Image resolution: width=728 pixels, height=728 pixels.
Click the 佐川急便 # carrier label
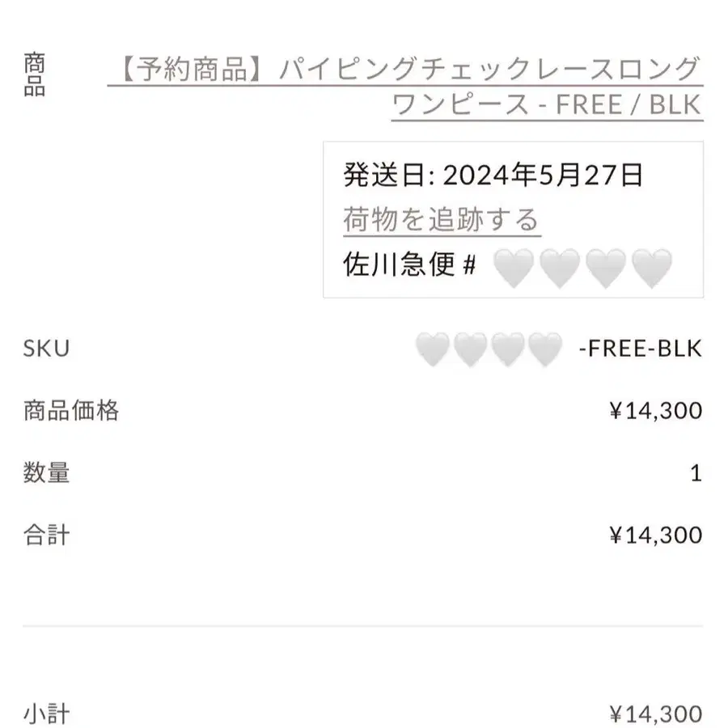(x=409, y=265)
